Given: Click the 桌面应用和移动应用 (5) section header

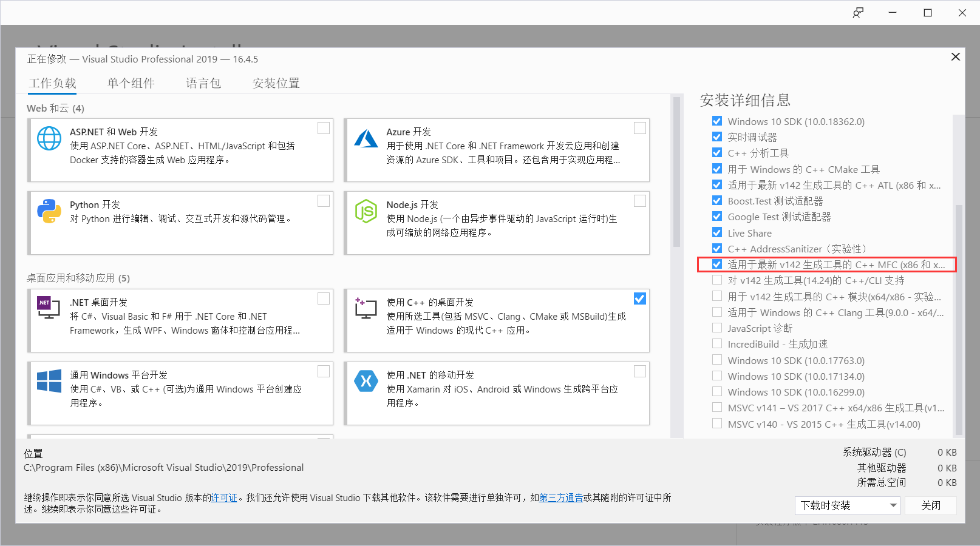Looking at the screenshot, I should point(78,278).
